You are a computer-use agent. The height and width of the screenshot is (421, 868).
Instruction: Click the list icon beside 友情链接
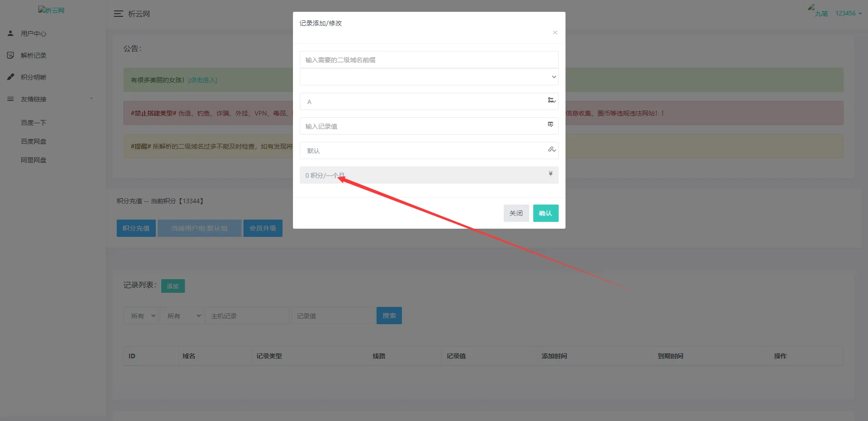coord(10,99)
